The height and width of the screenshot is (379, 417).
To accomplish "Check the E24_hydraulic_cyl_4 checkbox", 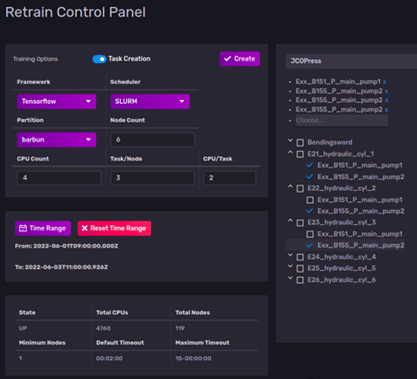I will coord(300,257).
